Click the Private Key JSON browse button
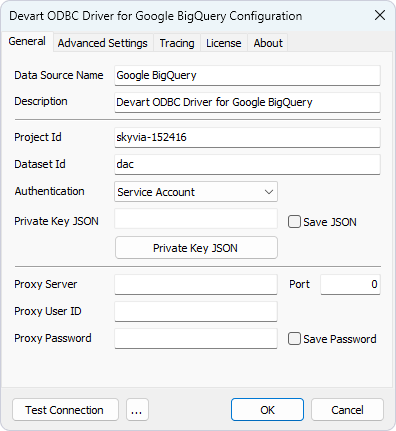 [196, 248]
